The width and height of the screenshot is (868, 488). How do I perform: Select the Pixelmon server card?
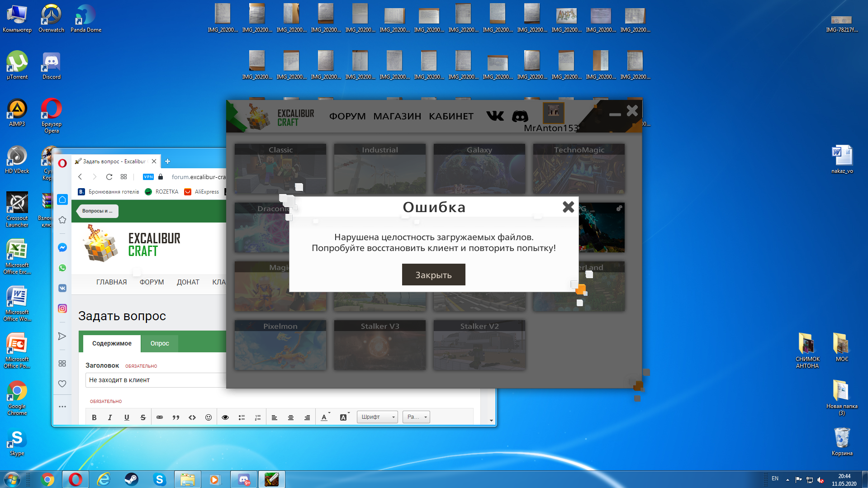point(280,345)
